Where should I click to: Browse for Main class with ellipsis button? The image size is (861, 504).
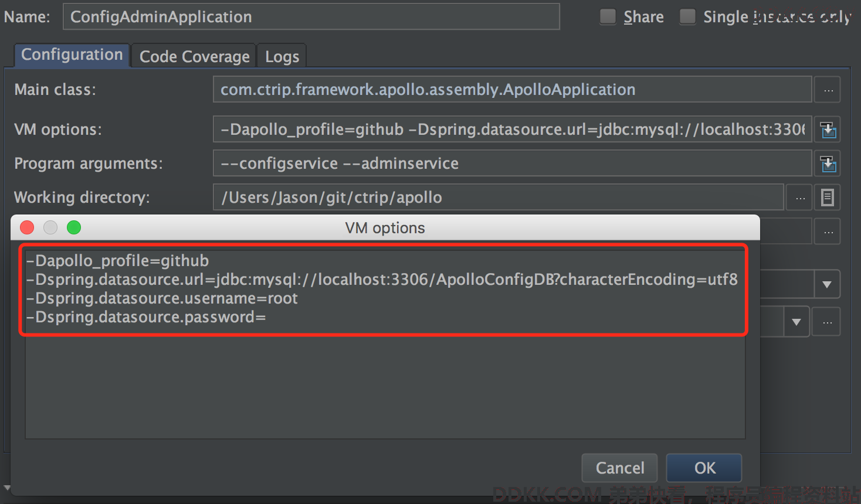pyautogui.click(x=828, y=90)
